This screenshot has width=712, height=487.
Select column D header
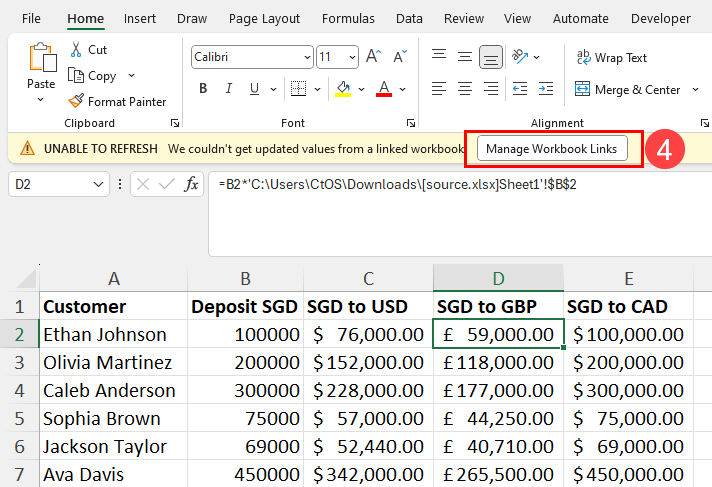pos(498,278)
